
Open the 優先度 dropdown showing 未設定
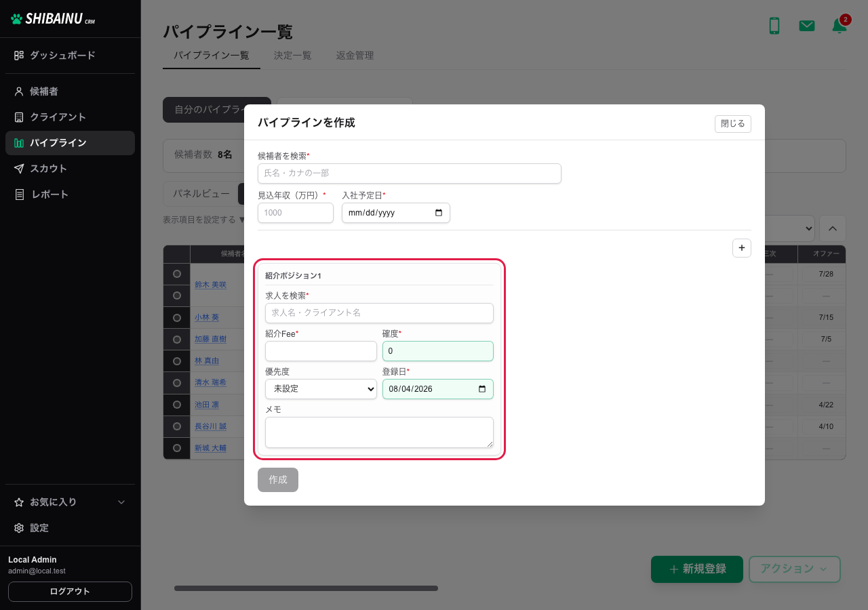(321, 389)
